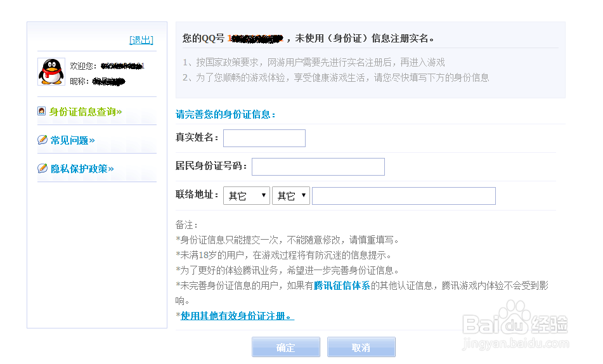Open 身份证信息查询 link
Screen dimensions: 603x364
pyautogui.click(x=86, y=112)
